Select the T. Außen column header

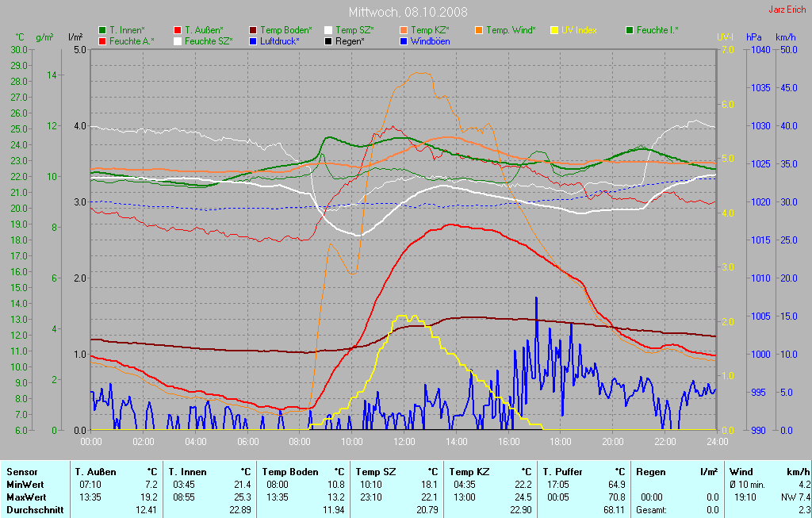click(99, 471)
